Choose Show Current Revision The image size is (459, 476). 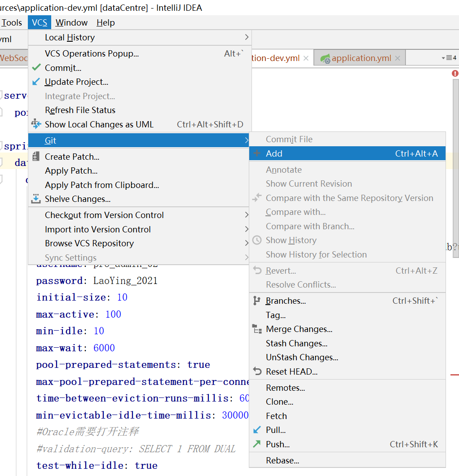click(348, 183)
